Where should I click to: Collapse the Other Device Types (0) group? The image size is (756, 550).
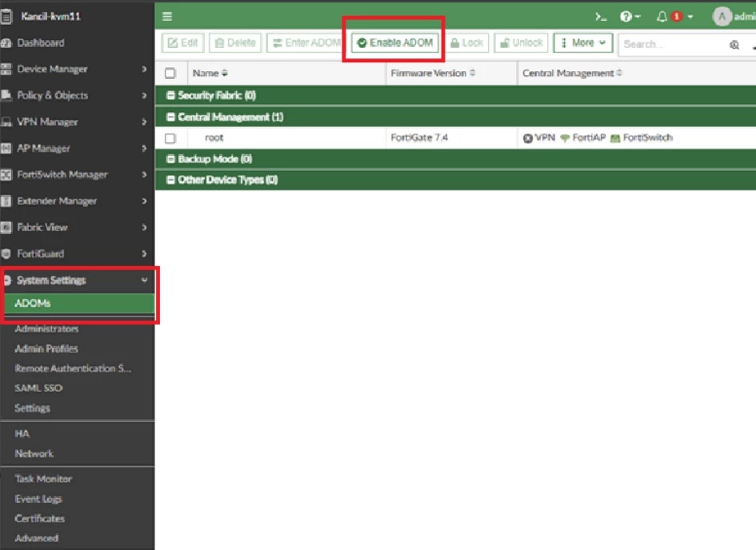click(x=170, y=180)
